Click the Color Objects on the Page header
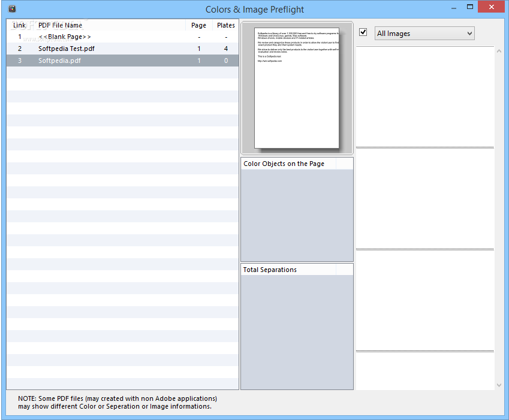This screenshot has height=420, width=509. (x=288, y=164)
